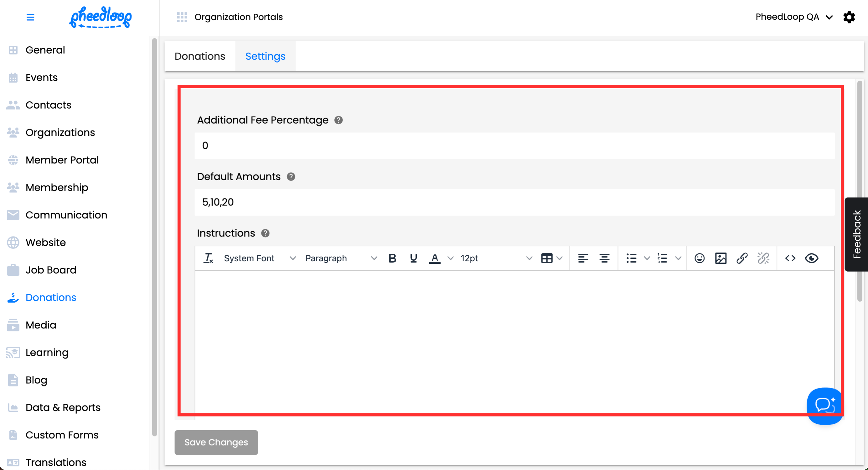Open the source code view icon
This screenshot has width=868, height=470.
[x=790, y=258]
